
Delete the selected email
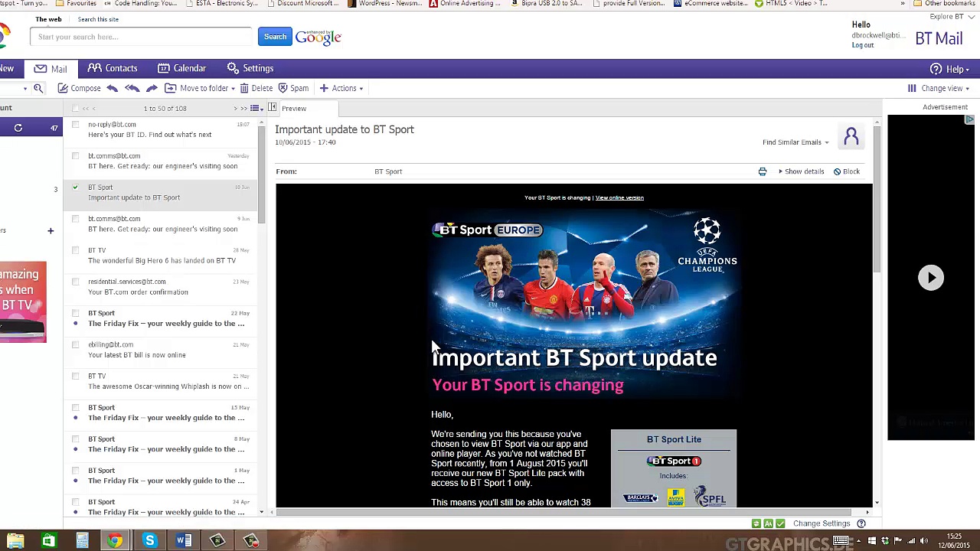[256, 88]
